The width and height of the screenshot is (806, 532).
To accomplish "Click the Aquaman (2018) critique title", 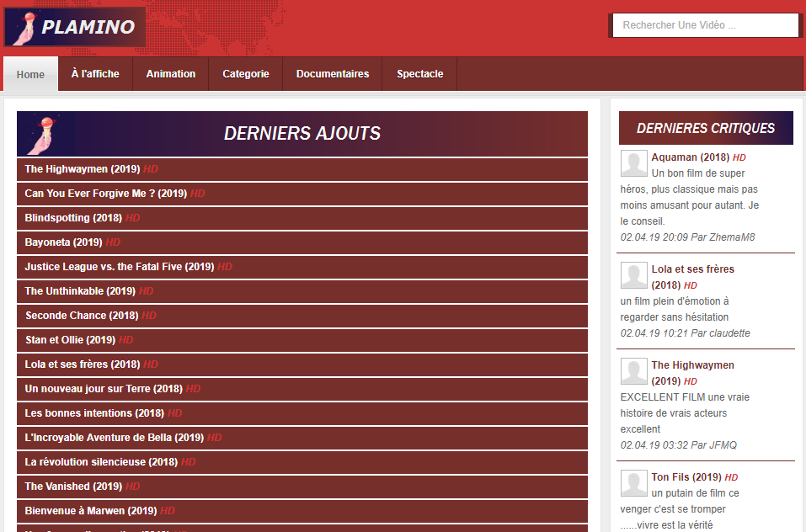I will (x=691, y=157).
